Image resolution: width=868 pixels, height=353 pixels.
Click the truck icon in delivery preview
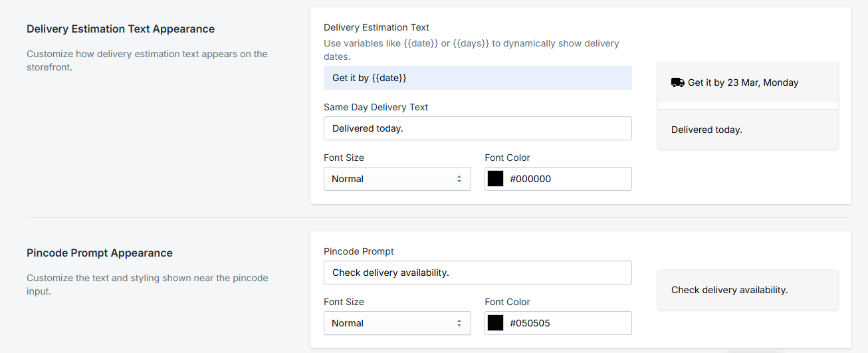click(678, 82)
